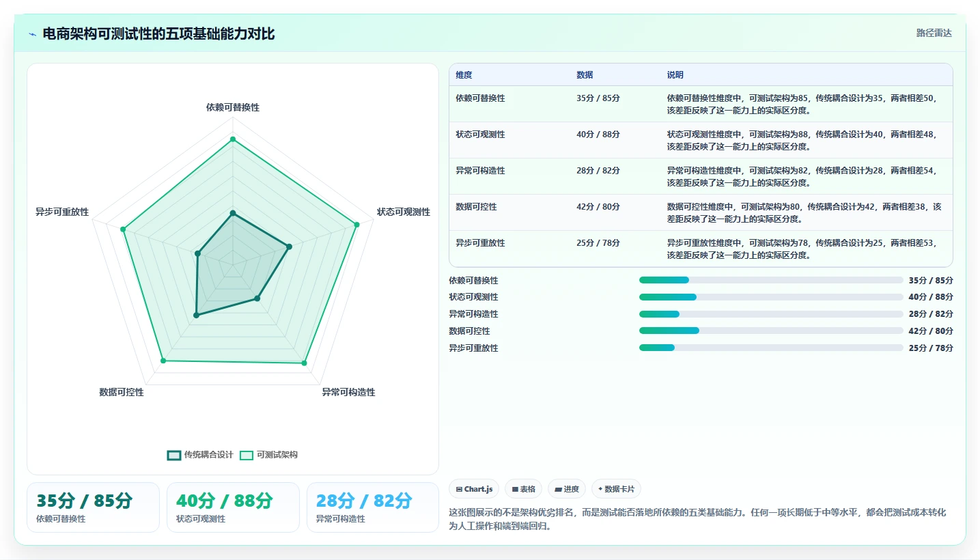Click the 数据可控性 progress bar

[x=771, y=331]
